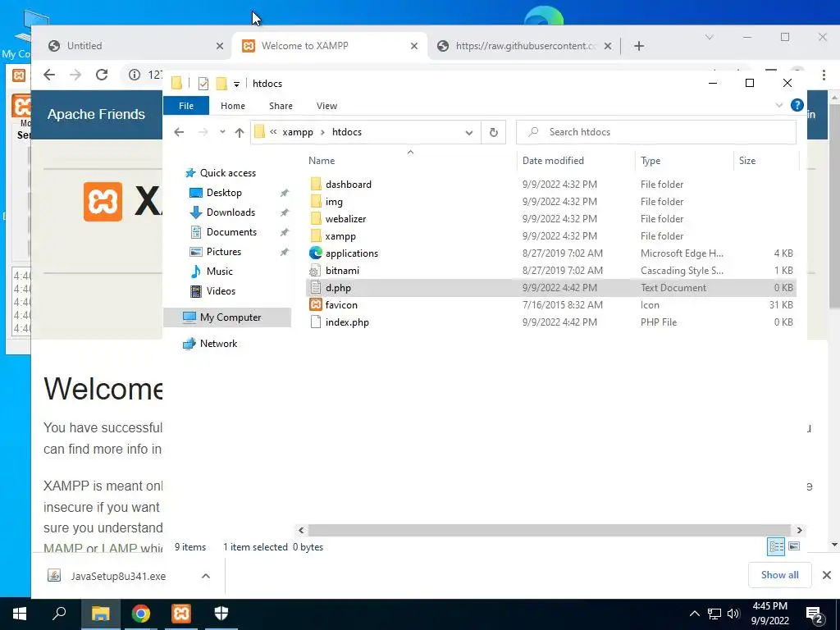Click Show all downloads button
The image size is (840, 630).
(779, 575)
